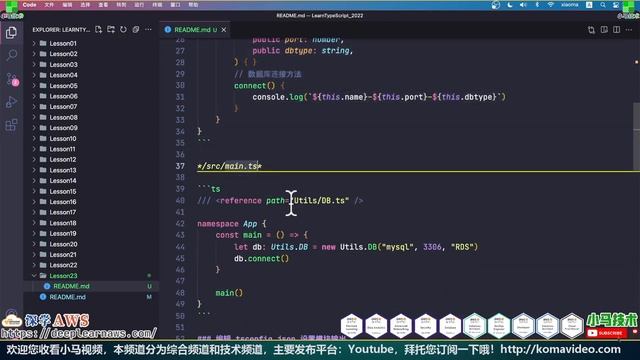Open the Extensions view
The image size is (640, 360).
click(11, 125)
